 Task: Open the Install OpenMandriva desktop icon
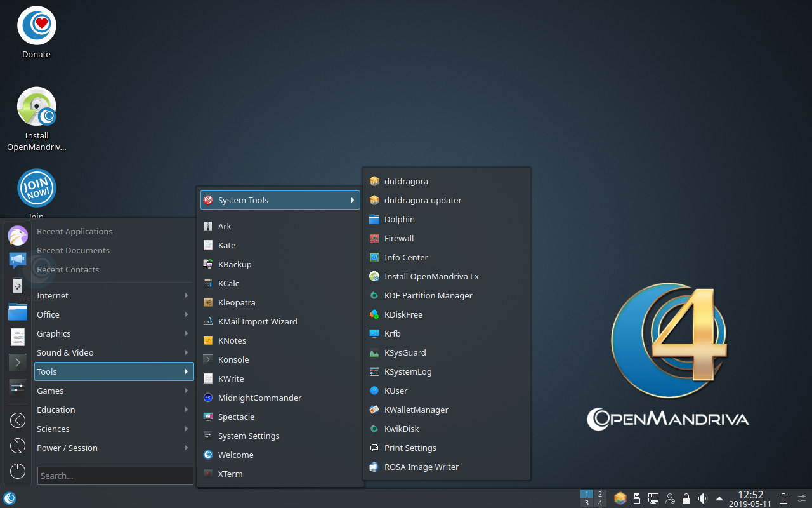[36, 119]
